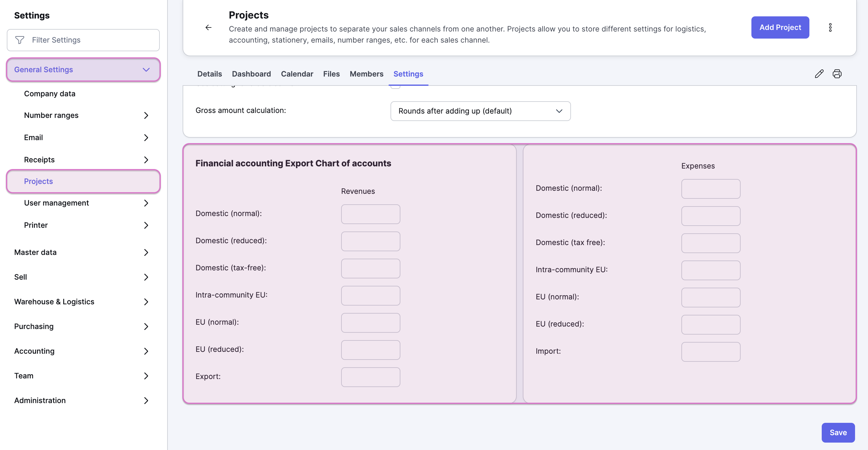Switch to the Members tab
Image resolution: width=868 pixels, height=450 pixels.
pyautogui.click(x=366, y=74)
